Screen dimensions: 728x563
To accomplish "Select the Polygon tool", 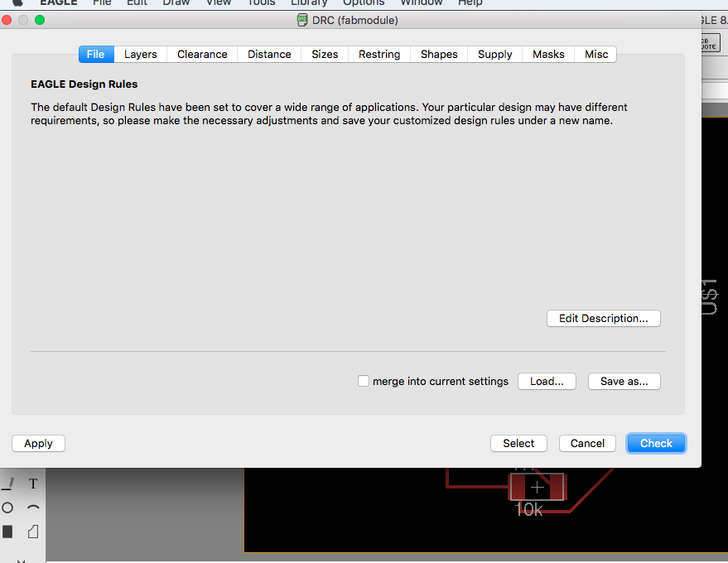I will (33, 532).
